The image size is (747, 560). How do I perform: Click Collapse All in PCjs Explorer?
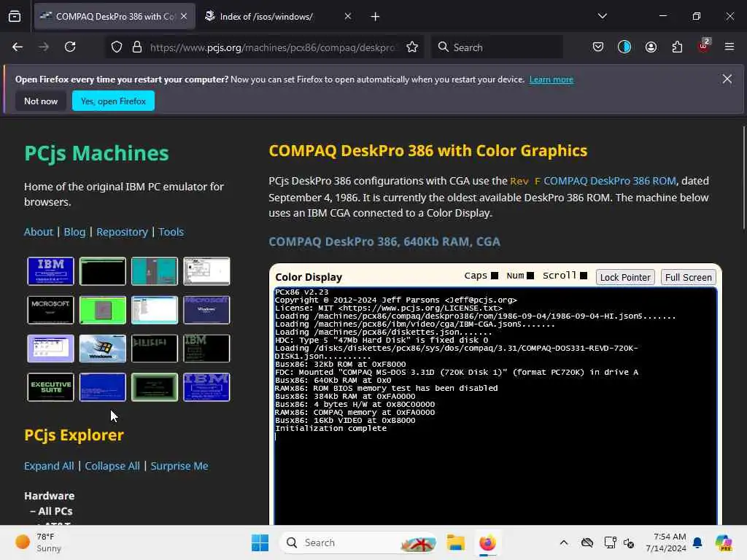(x=112, y=466)
